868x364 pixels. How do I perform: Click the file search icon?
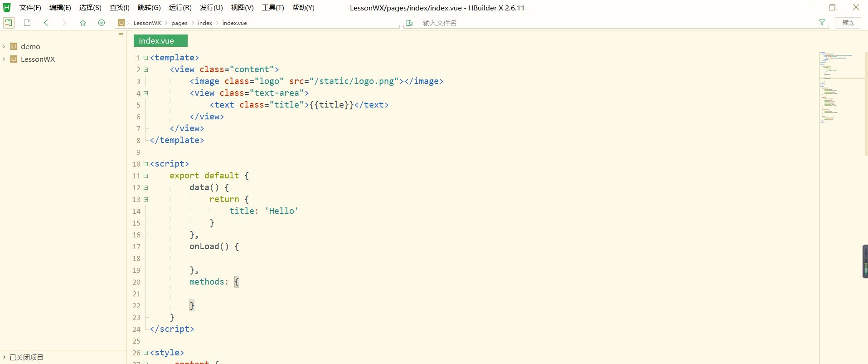[x=410, y=23]
